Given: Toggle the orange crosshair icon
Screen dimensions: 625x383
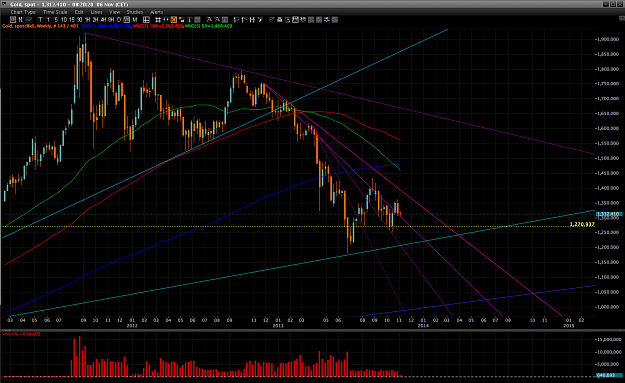Looking at the screenshot, I should [x=174, y=20].
